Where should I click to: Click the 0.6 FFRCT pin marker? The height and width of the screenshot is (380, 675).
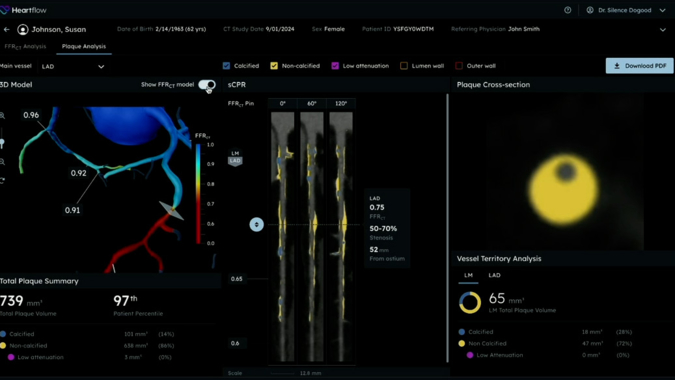point(235,343)
